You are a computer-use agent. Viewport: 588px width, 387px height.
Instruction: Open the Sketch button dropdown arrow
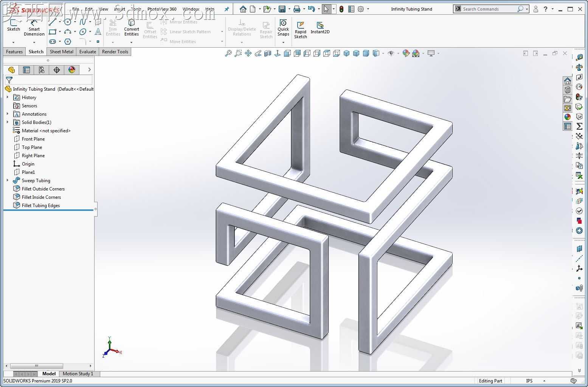coord(13,42)
